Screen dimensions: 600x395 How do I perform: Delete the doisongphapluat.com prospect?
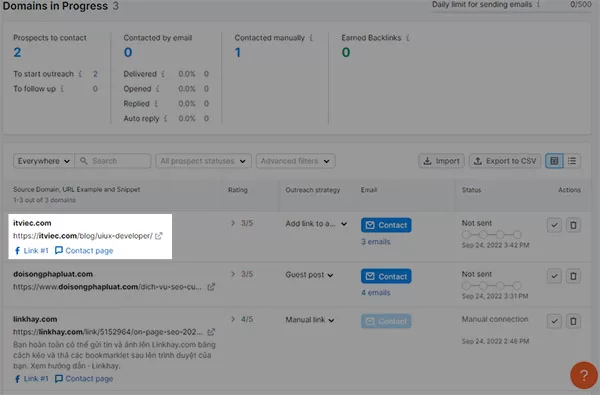pyautogui.click(x=573, y=276)
